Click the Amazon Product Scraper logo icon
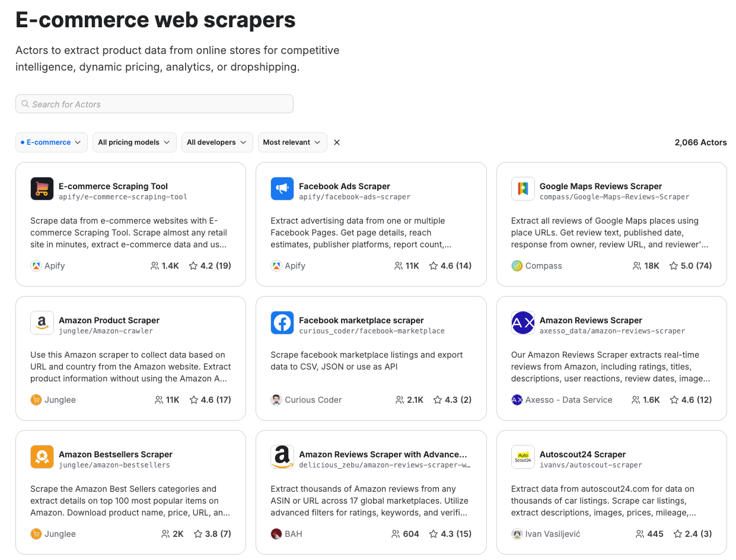The width and height of the screenshot is (736, 560). (x=42, y=323)
